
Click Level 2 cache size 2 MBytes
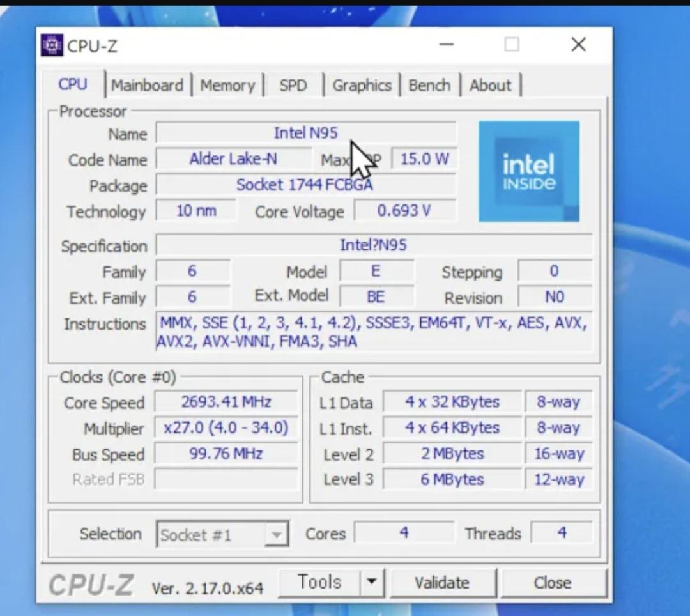(x=452, y=453)
